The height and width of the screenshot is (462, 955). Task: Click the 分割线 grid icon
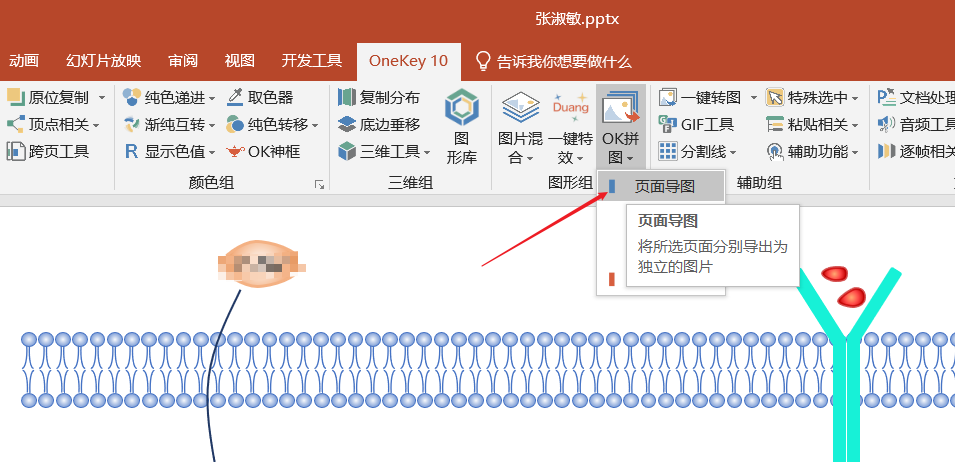coord(668,152)
